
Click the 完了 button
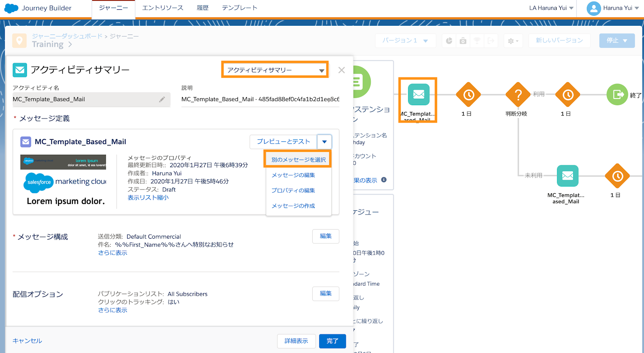[332, 341]
